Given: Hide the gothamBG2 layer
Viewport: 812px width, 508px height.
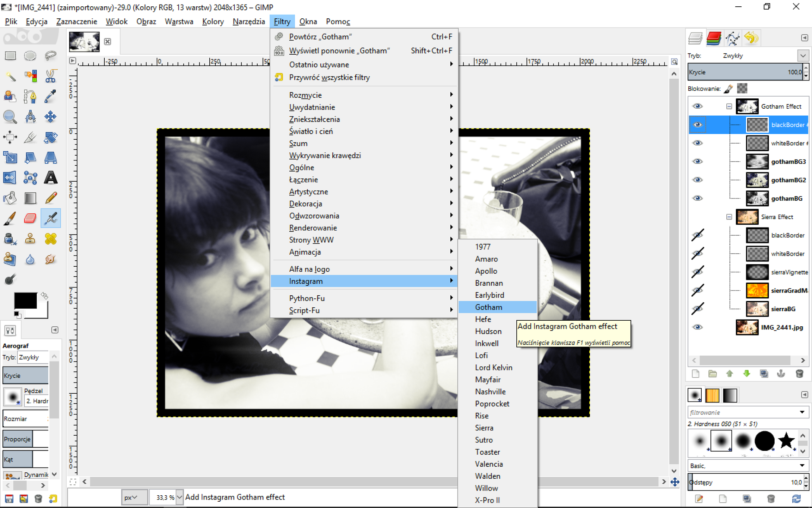Looking at the screenshot, I should coord(697,180).
